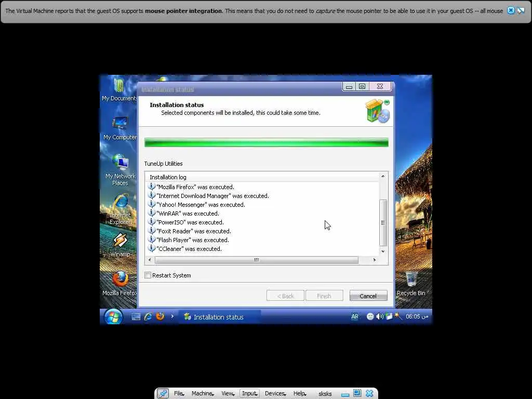Launch Internet Explorer from the desktop
Screen dimensions: 532x399
[x=120, y=209]
